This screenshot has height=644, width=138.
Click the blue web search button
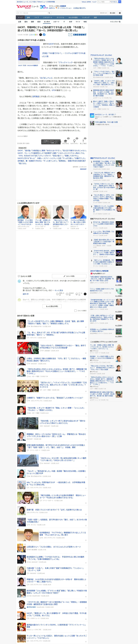(120, 2)
